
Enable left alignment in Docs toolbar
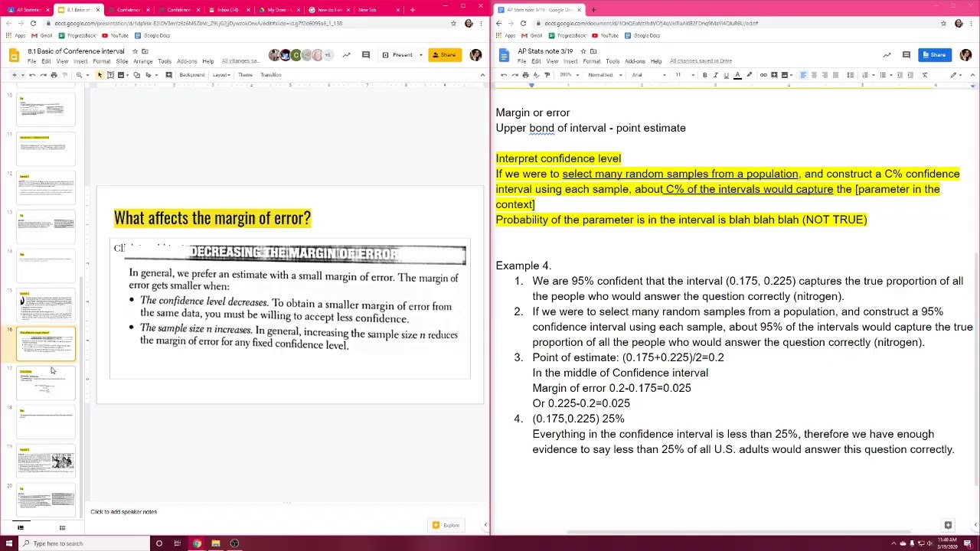(x=803, y=75)
